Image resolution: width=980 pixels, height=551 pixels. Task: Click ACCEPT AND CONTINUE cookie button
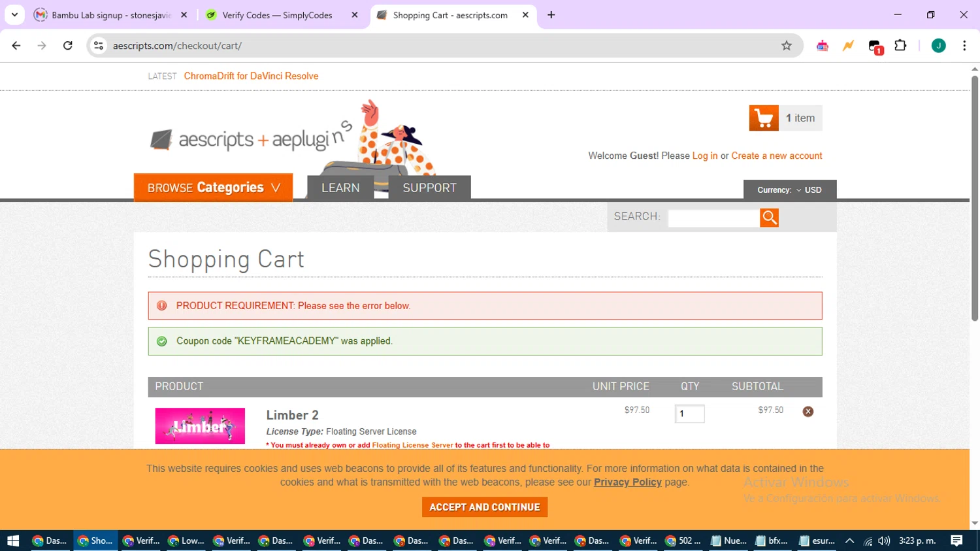(x=485, y=507)
